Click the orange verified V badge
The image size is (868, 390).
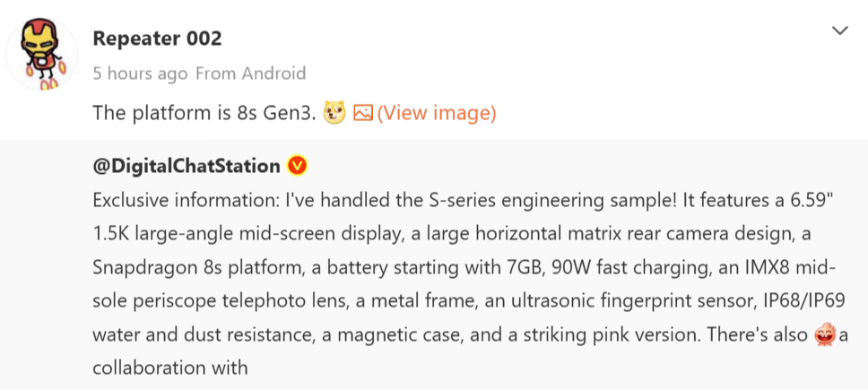297,165
